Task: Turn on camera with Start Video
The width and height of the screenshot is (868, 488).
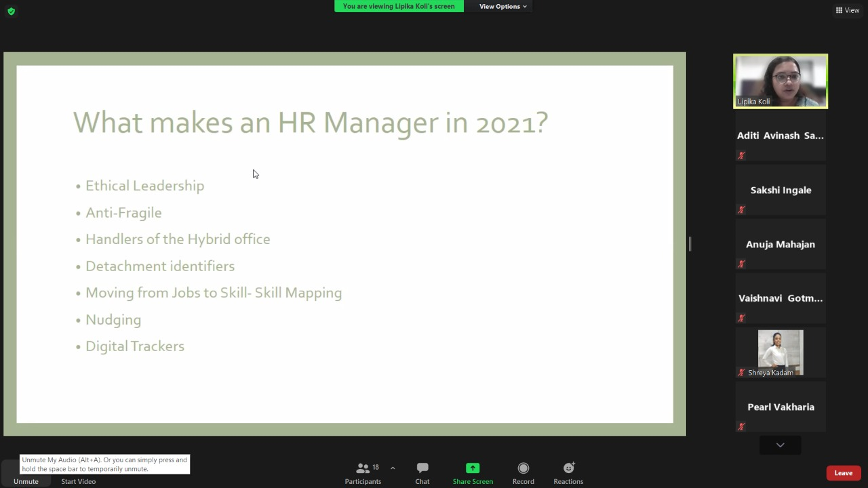Action: pos(79,481)
